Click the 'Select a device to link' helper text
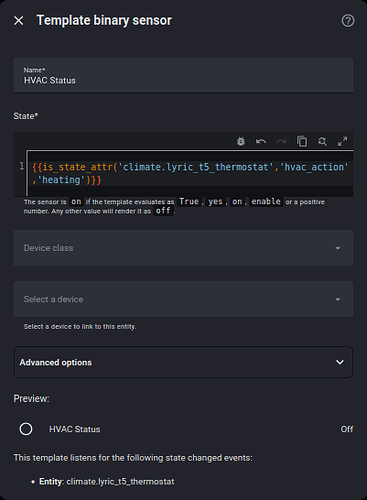The height and width of the screenshot is (500, 367). coord(80,327)
